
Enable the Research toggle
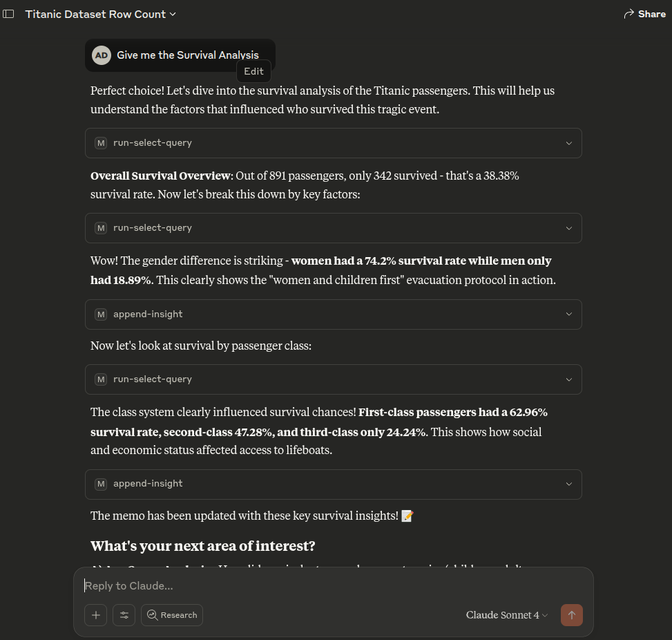pos(172,615)
